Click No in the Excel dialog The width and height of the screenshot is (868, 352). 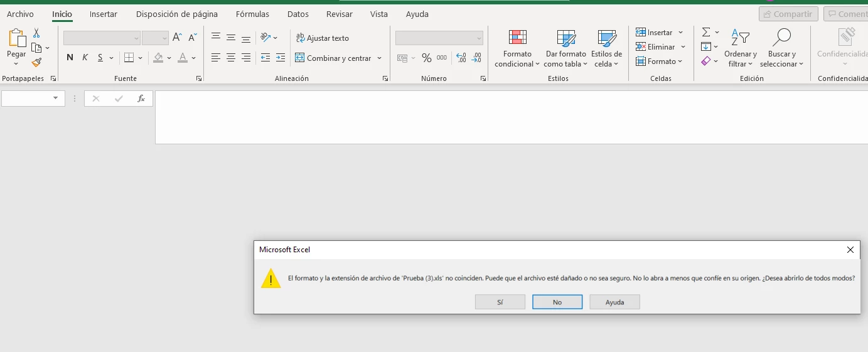coord(557,302)
